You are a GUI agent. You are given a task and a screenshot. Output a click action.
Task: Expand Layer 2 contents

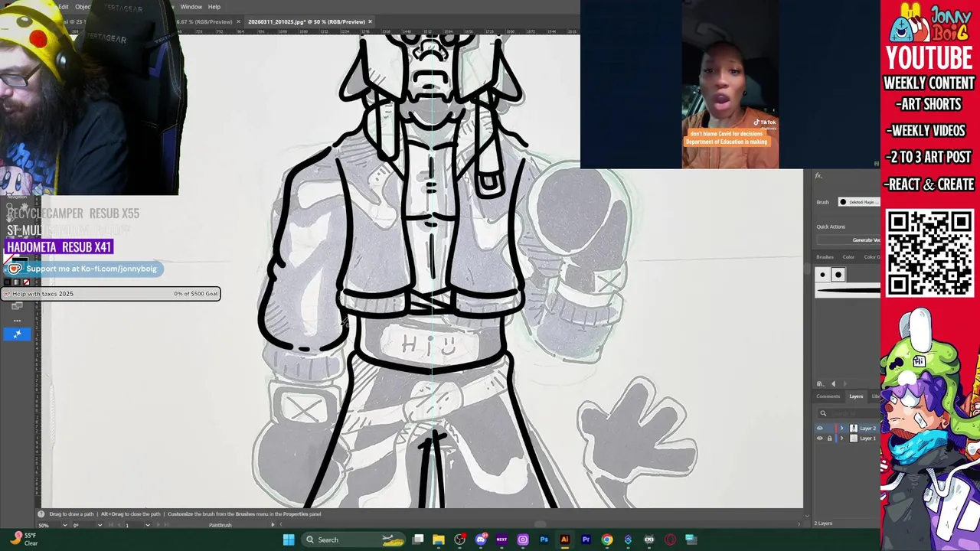pyautogui.click(x=842, y=429)
